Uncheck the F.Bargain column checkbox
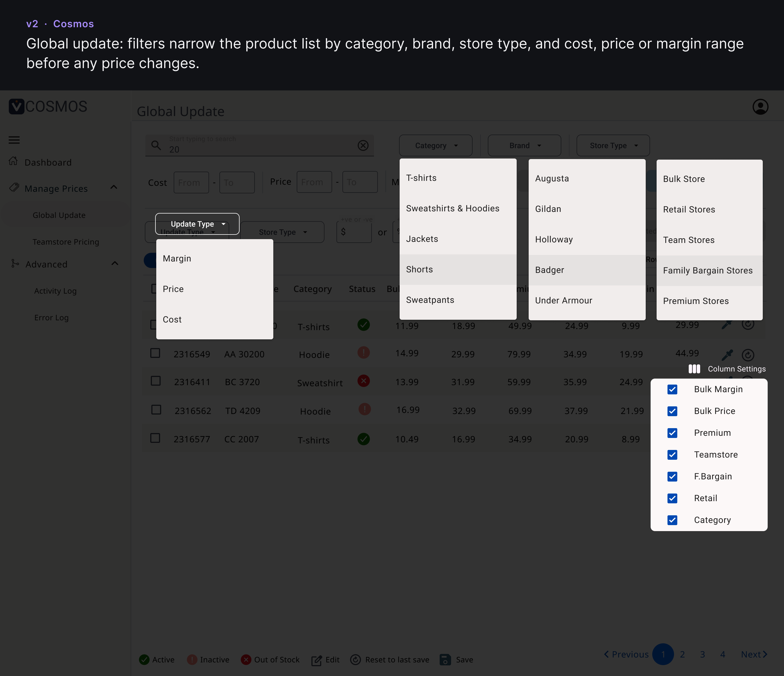 click(x=672, y=477)
